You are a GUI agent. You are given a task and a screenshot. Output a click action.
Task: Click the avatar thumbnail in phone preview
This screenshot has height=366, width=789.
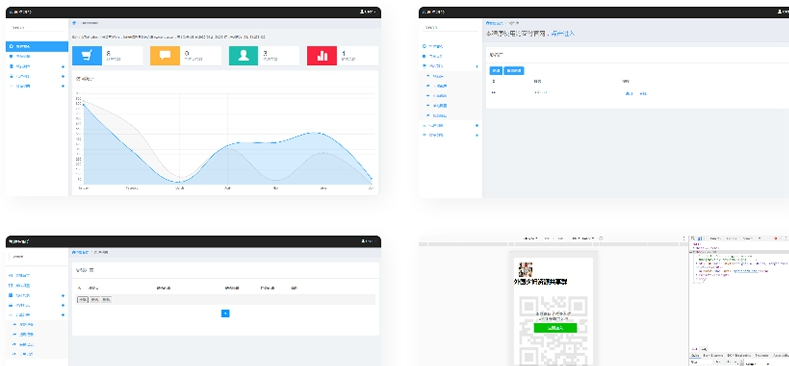tap(525, 269)
